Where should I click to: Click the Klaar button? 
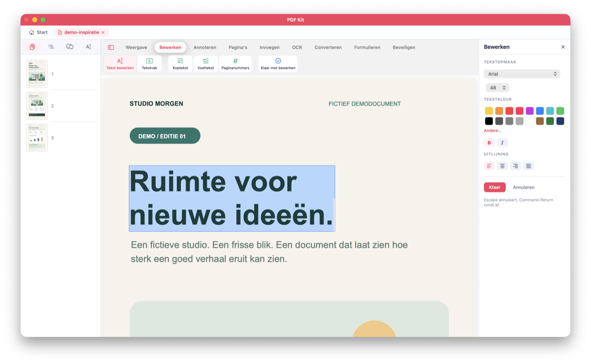coord(494,187)
